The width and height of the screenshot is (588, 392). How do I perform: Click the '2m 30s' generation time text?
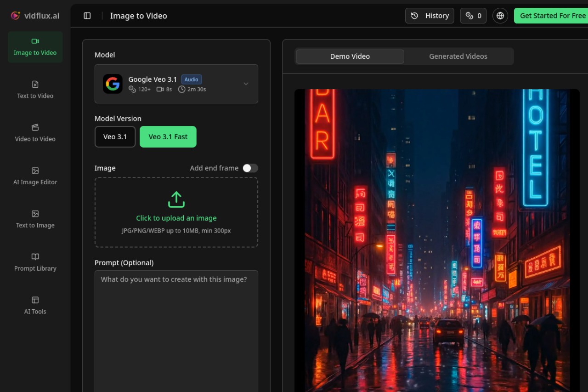click(x=197, y=89)
